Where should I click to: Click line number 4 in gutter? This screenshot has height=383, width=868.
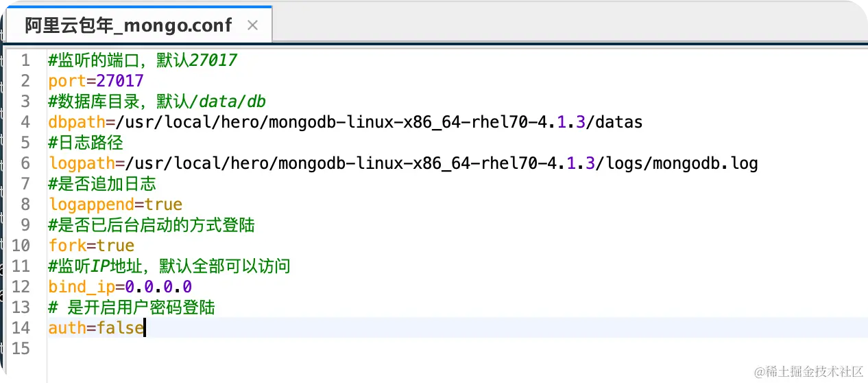[25, 122]
